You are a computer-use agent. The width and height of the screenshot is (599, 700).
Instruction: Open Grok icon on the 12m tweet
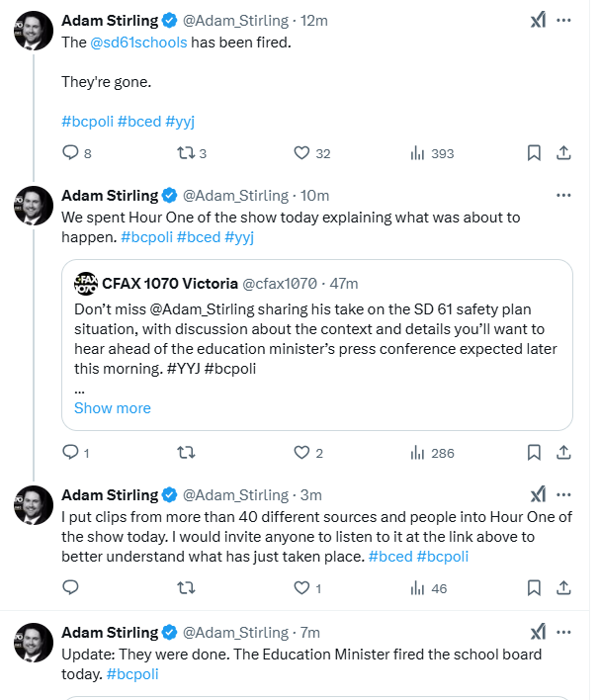point(538,20)
